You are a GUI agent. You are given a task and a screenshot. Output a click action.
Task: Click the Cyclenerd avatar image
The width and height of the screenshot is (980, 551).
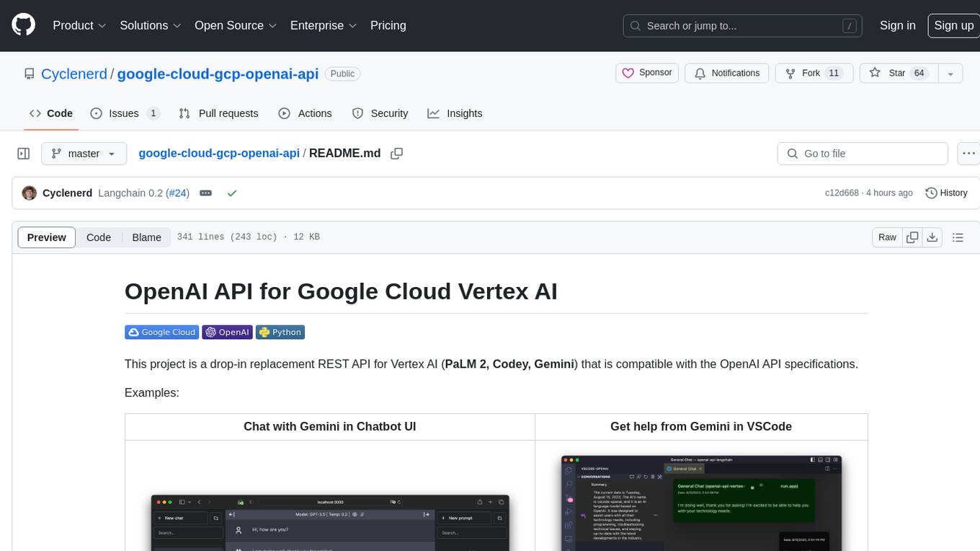coord(30,193)
